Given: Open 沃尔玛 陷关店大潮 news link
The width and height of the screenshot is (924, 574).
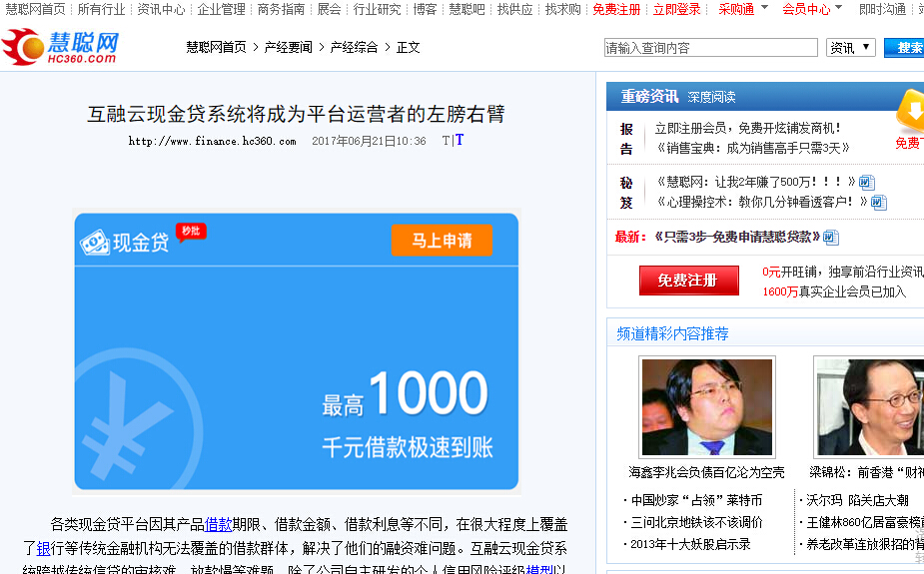Looking at the screenshot, I should click(x=857, y=500).
